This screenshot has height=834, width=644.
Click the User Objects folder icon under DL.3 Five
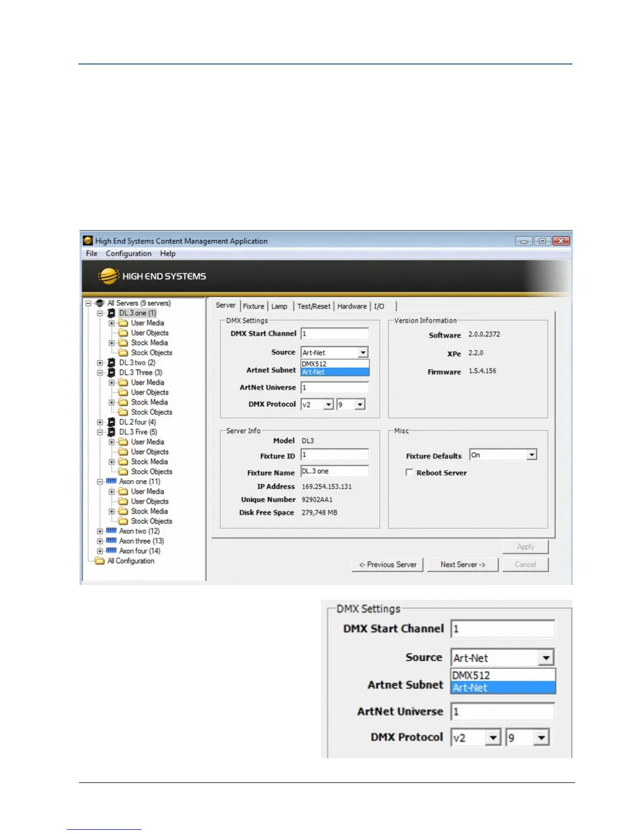pyautogui.click(x=123, y=452)
